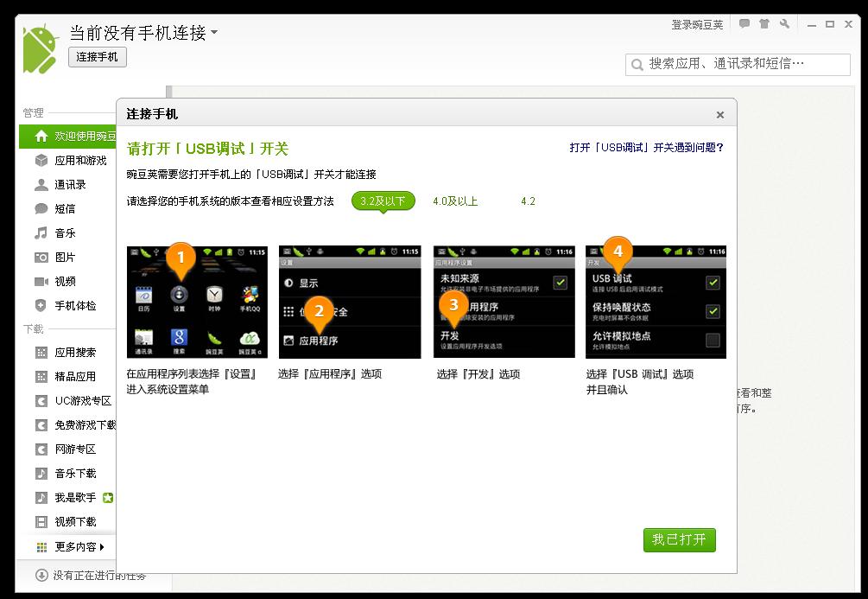The width and height of the screenshot is (868, 599).
Task: Click the music note icon for 音乐
Action: pos(41,233)
